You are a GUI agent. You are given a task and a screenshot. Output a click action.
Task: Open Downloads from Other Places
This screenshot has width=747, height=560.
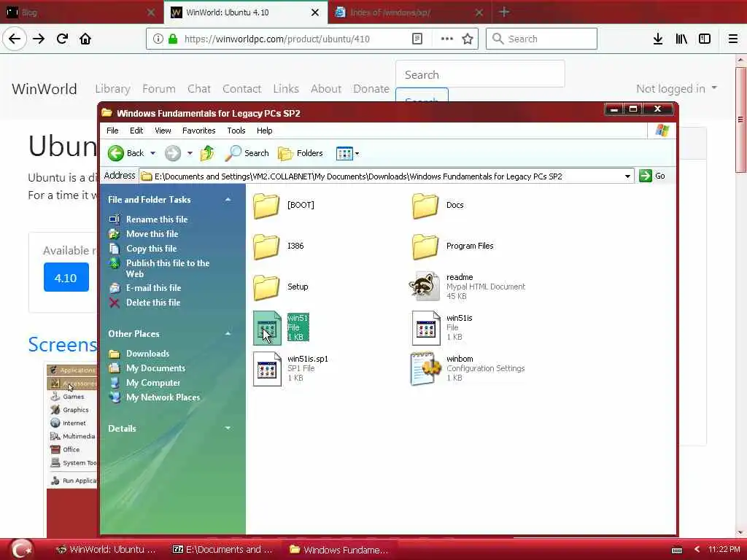point(147,354)
